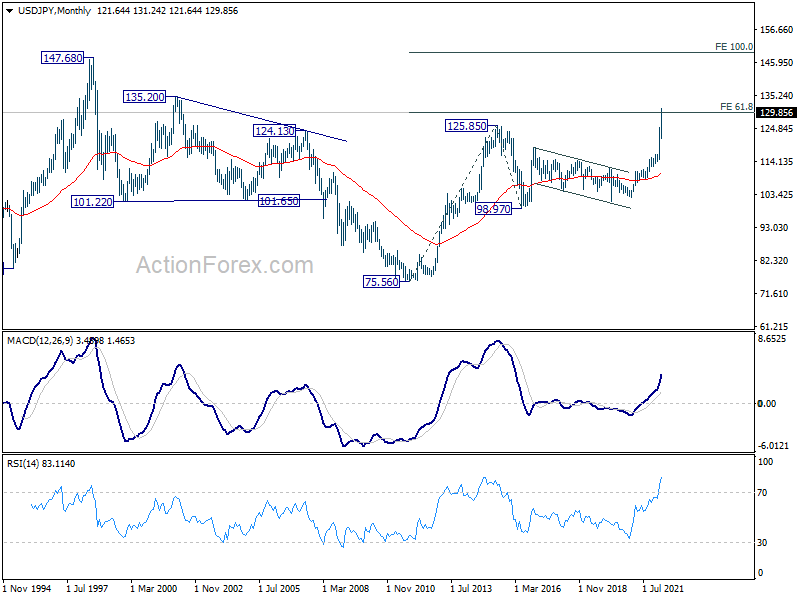The height and width of the screenshot is (600, 800).
Task: Click the RSI scale level 70
Action: (x=762, y=493)
